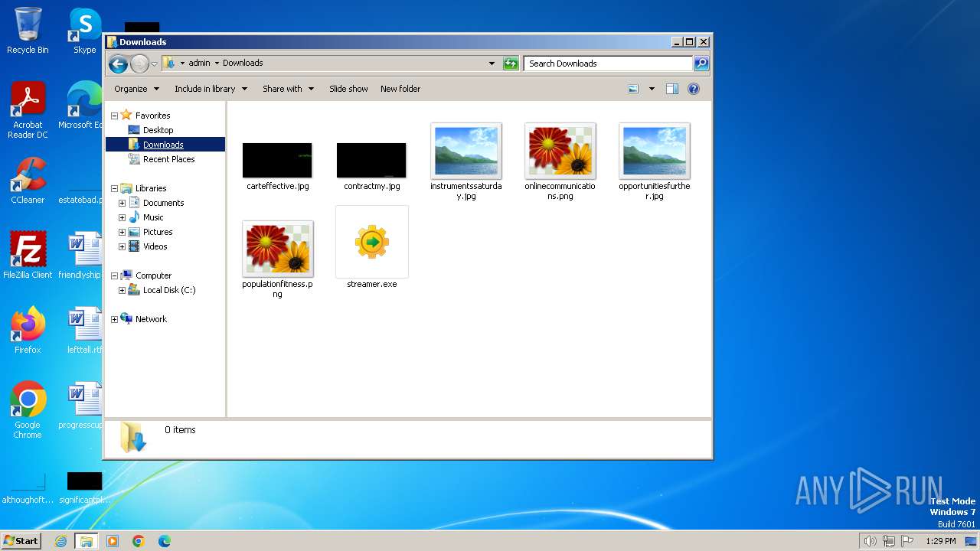Expand the Documents library

tap(122, 203)
